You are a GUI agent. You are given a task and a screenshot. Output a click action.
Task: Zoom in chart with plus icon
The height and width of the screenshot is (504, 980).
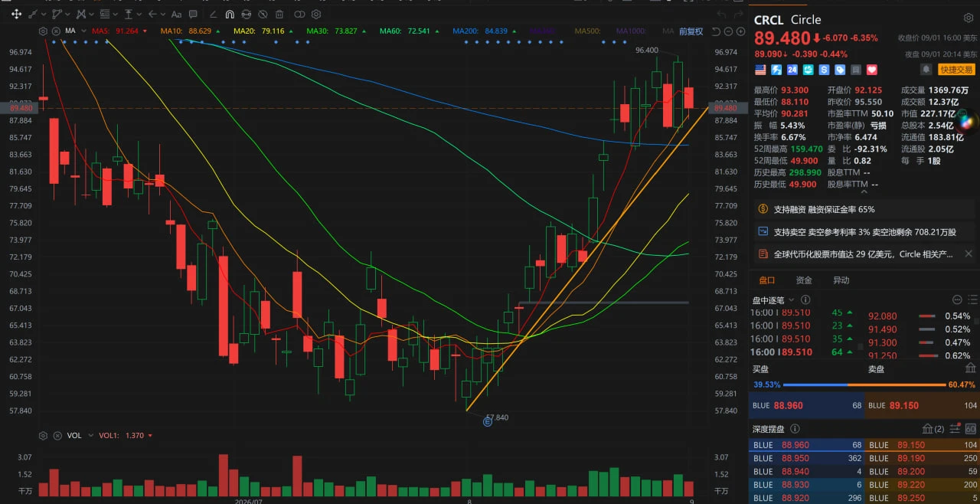point(740,31)
